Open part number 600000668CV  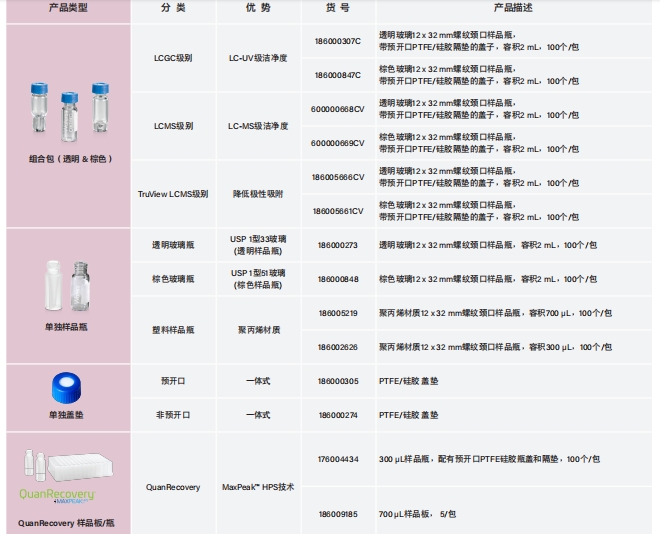click(337, 109)
